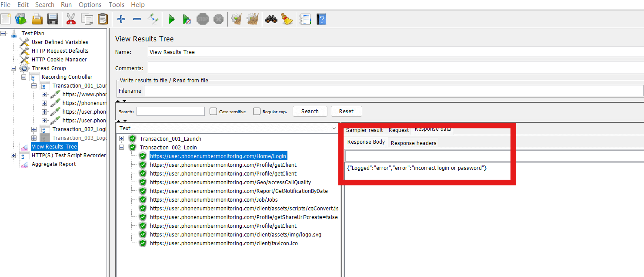Click the Name input field
The height and width of the screenshot is (277, 644).
(x=396, y=52)
